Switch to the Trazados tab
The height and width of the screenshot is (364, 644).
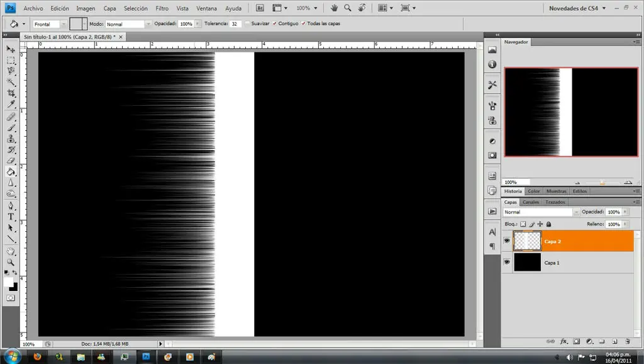click(x=555, y=202)
